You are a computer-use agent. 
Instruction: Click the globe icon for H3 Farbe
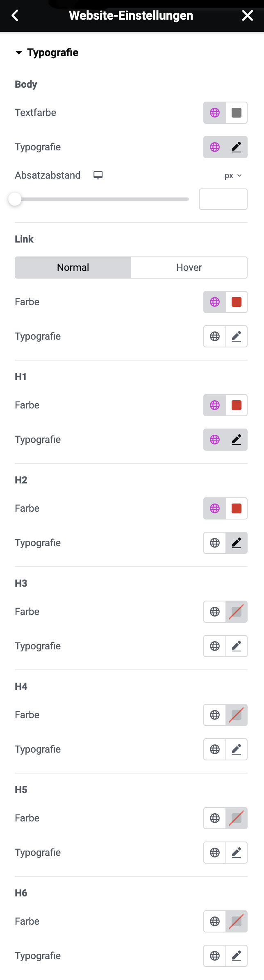click(215, 612)
